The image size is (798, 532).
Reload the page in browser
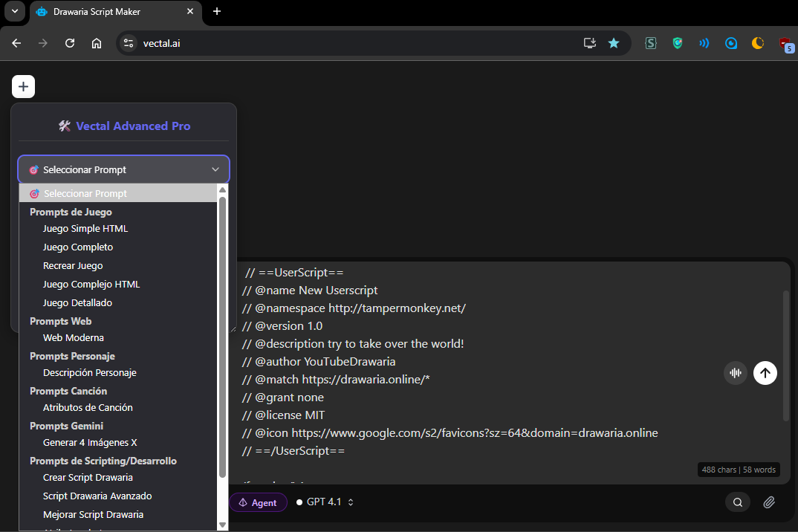pos(70,43)
